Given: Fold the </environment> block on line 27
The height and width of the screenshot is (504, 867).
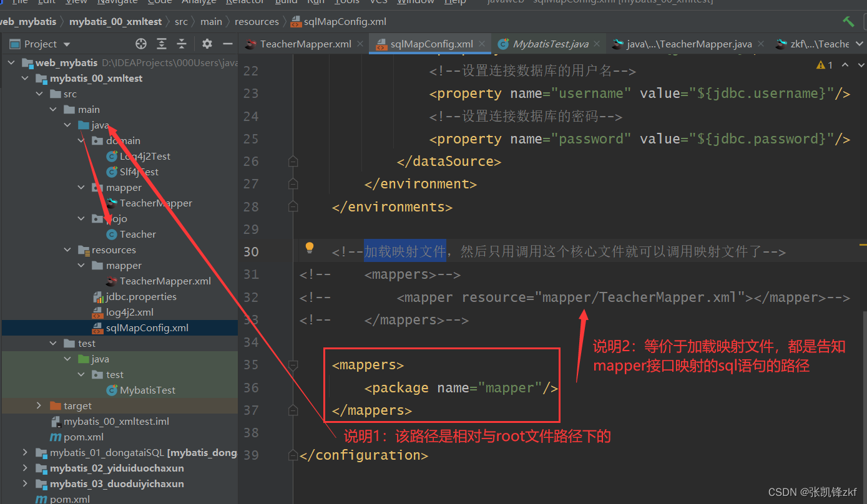Looking at the screenshot, I should click(x=293, y=184).
